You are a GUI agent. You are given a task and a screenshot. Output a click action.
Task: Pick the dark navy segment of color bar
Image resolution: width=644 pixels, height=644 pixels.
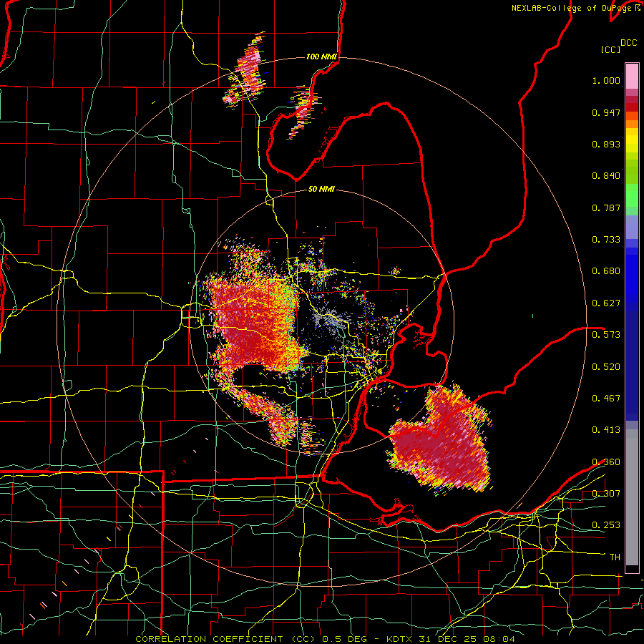632,366
